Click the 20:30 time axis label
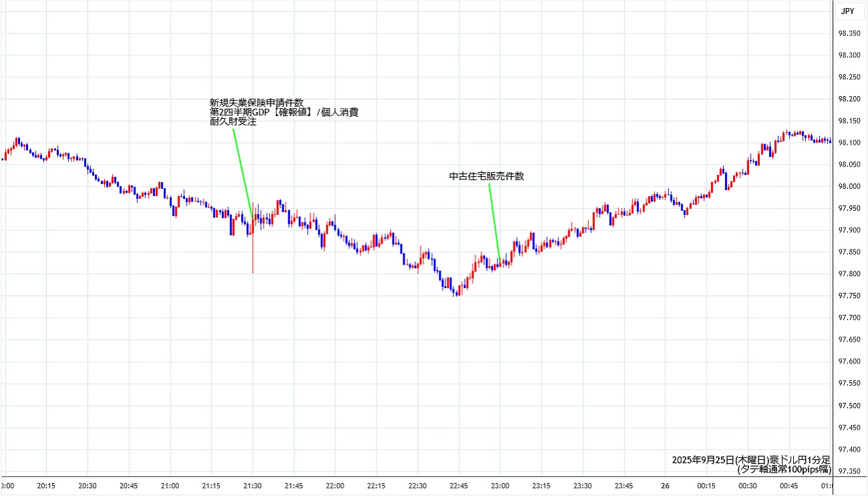 (x=87, y=486)
